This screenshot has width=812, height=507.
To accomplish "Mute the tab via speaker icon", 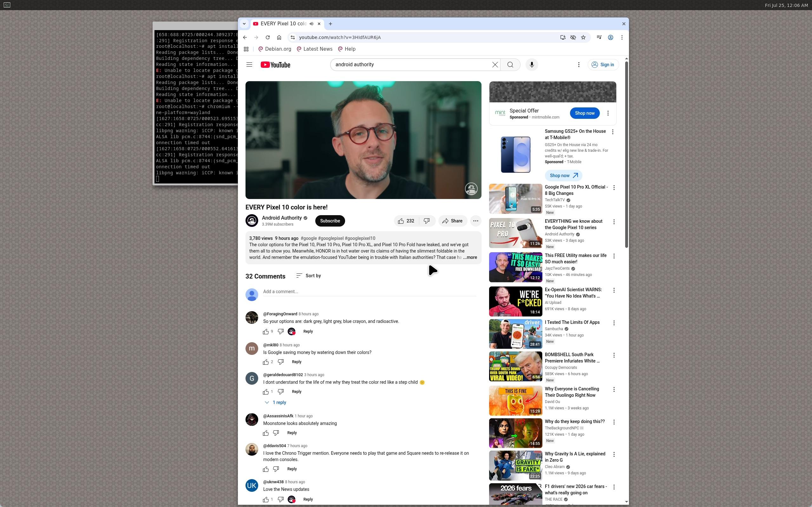I will click(x=311, y=24).
